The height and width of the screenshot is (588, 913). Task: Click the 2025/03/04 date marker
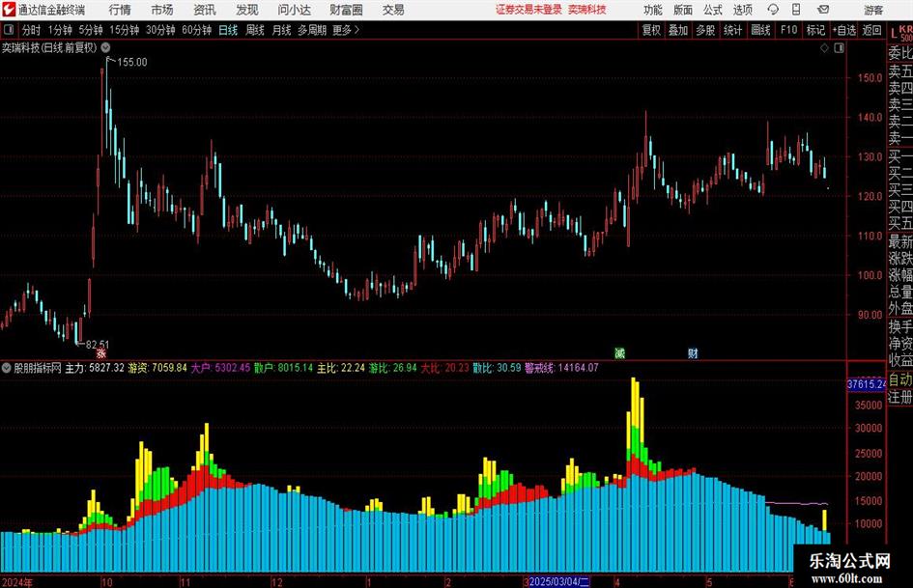(x=559, y=582)
